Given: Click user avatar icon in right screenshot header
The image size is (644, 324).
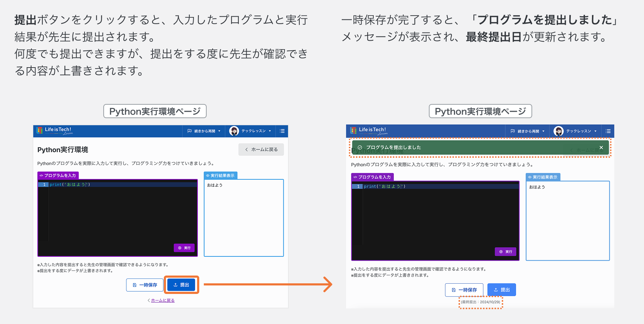Looking at the screenshot, I should click(x=558, y=131).
